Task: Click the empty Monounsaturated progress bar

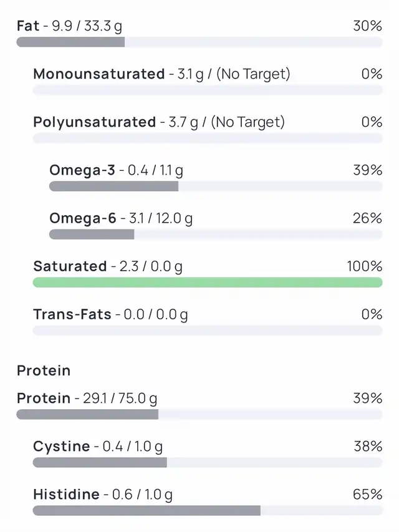Action: 207,90
